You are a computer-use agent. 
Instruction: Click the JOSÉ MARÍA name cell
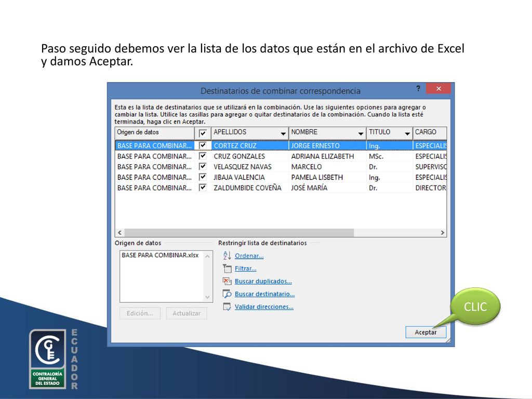click(x=328, y=188)
